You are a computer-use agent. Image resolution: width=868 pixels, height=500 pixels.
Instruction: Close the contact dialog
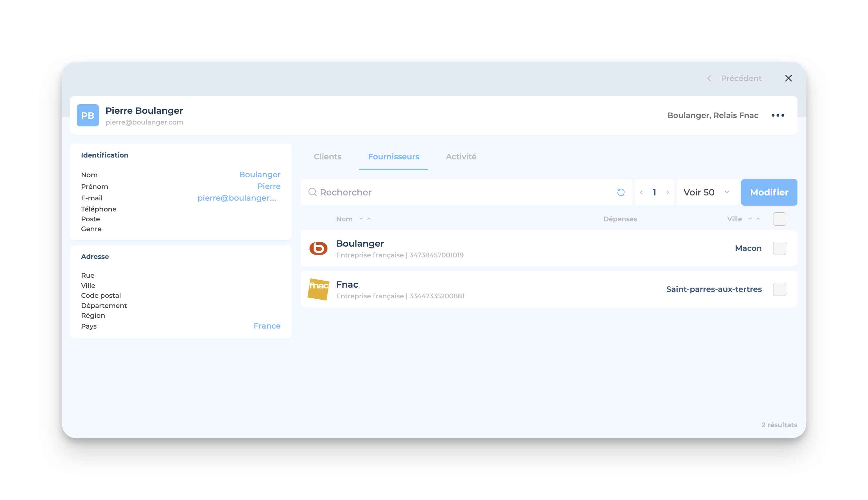[789, 78]
